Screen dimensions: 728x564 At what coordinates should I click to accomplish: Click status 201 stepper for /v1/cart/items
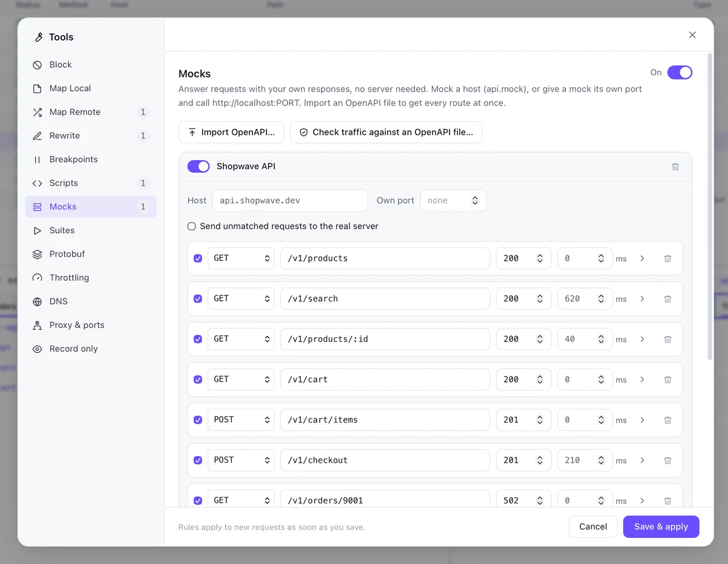pyautogui.click(x=539, y=420)
